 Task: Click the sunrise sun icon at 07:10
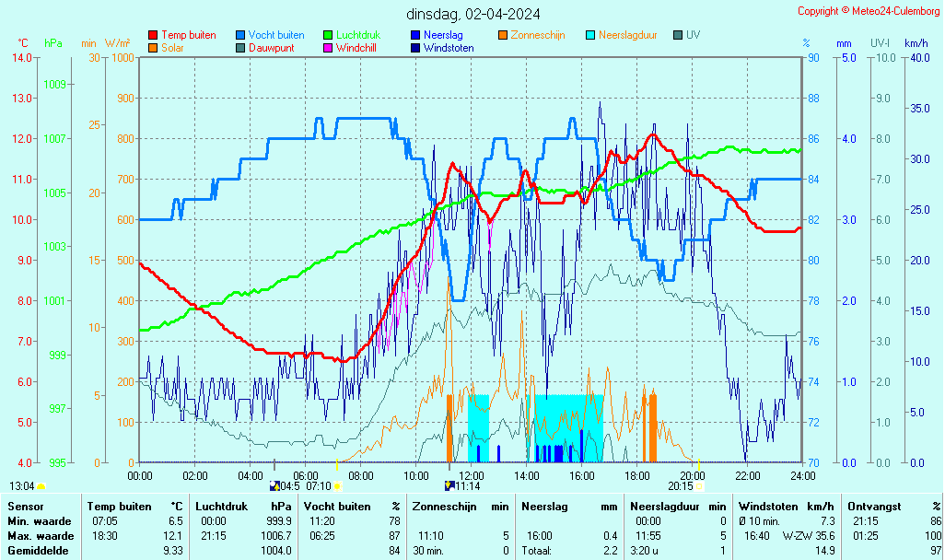(x=337, y=485)
